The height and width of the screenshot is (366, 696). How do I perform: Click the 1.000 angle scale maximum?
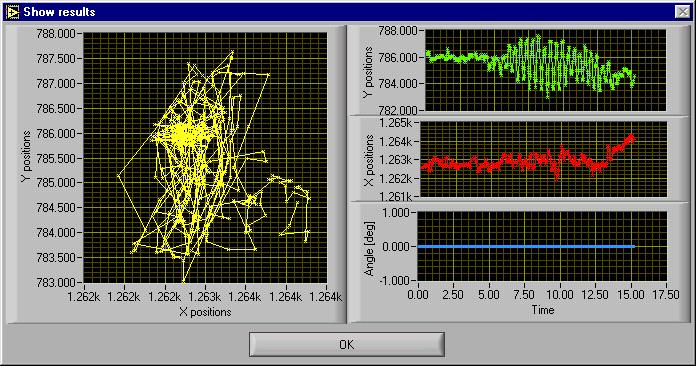click(396, 213)
